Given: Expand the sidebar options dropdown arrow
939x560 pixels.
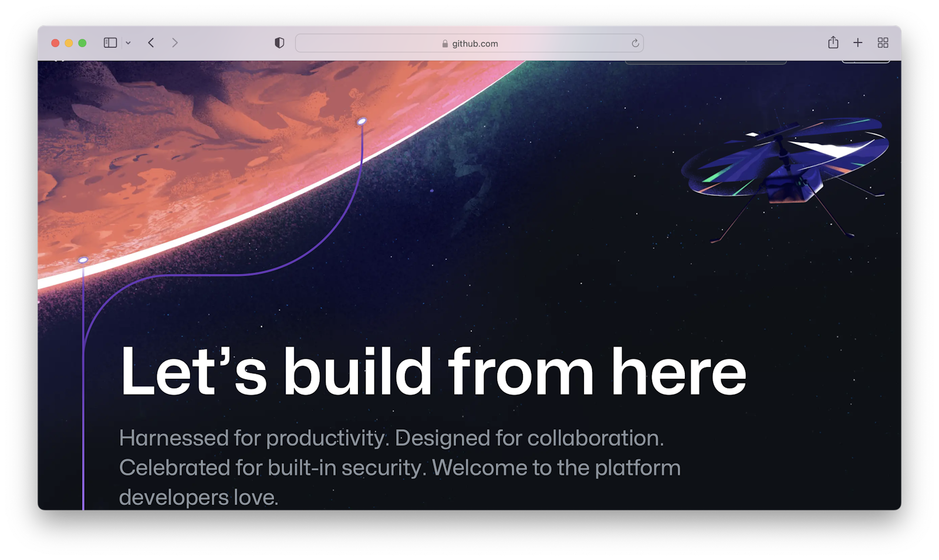Looking at the screenshot, I should coord(128,43).
